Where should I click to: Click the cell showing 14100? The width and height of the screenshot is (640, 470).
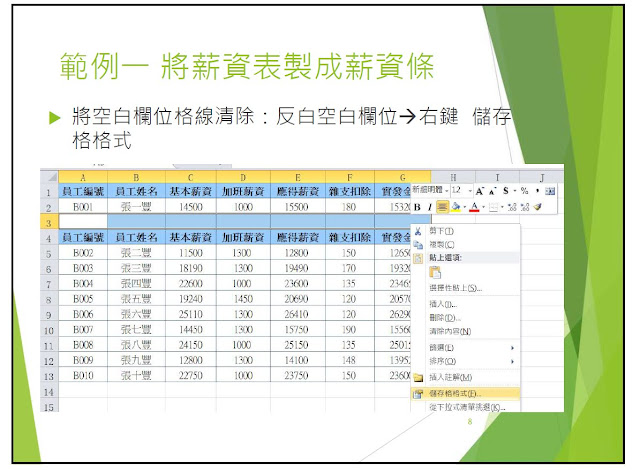point(298,360)
